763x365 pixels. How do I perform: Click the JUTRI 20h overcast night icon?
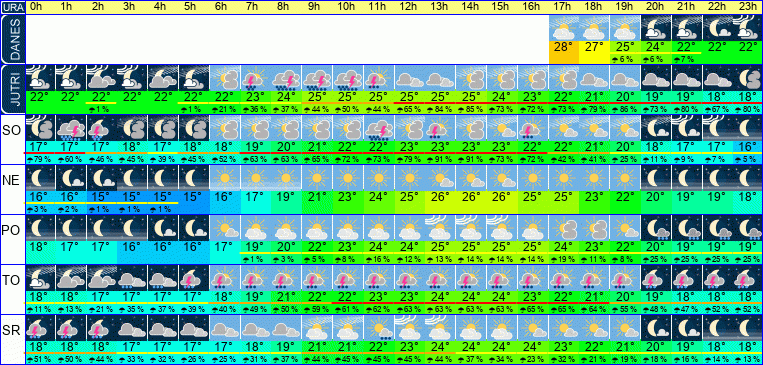(656, 78)
